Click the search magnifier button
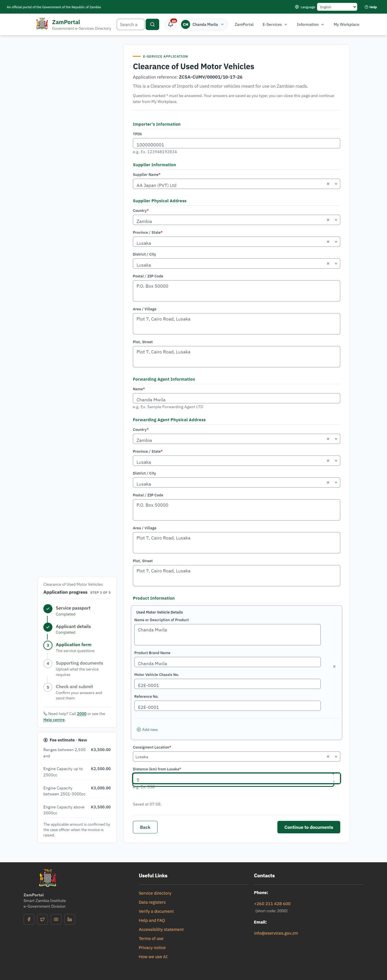The height and width of the screenshot is (980, 387). [x=152, y=24]
